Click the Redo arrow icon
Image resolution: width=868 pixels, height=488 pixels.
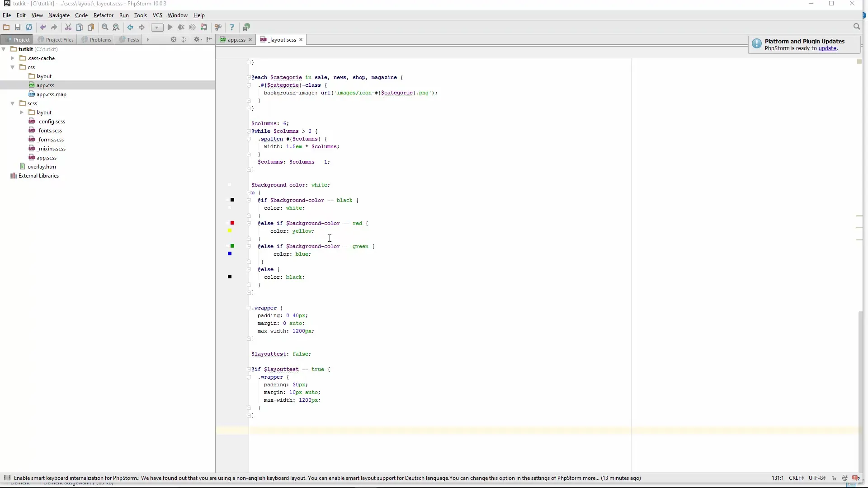(54, 28)
